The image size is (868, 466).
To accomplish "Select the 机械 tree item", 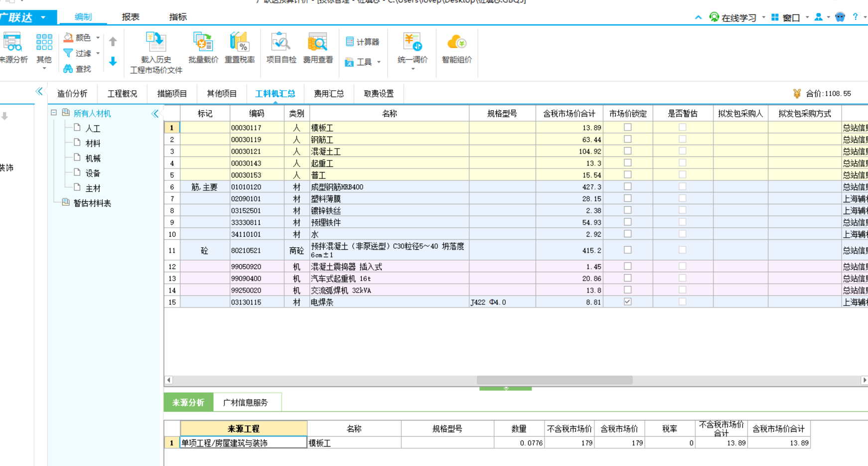I will click(x=93, y=158).
